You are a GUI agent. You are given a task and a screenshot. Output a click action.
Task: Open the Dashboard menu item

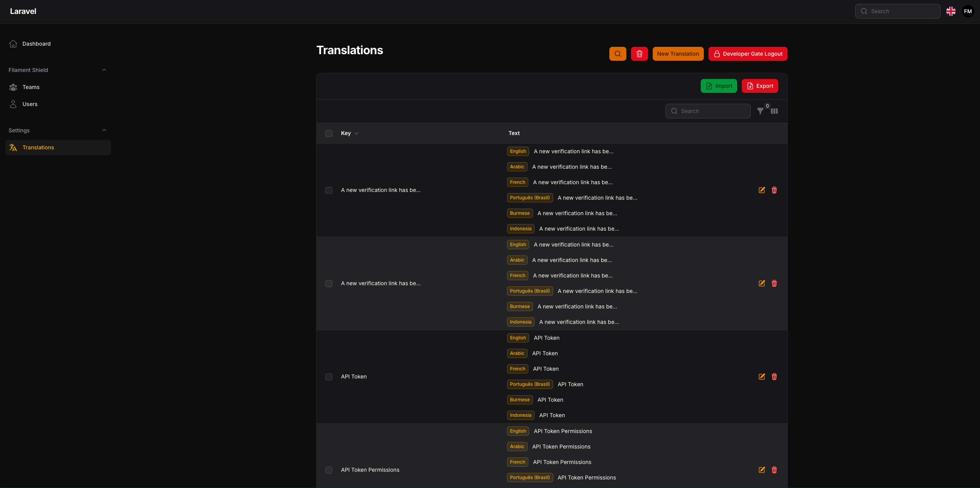(x=36, y=44)
